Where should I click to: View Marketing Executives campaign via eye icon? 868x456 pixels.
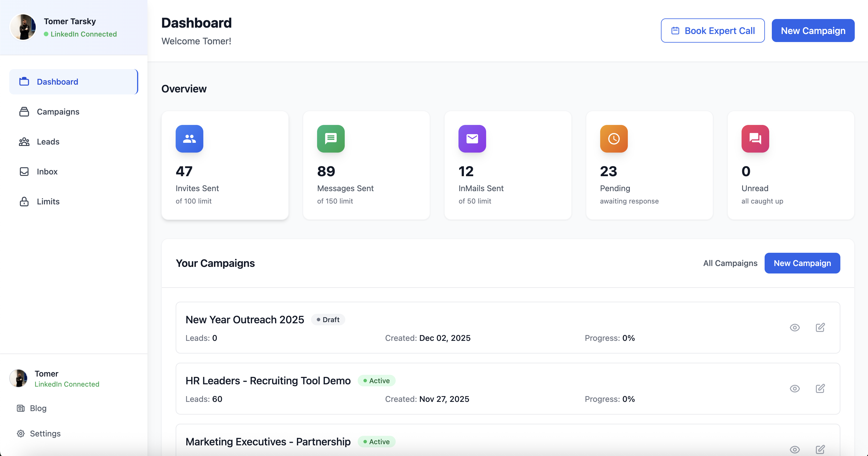(x=795, y=449)
